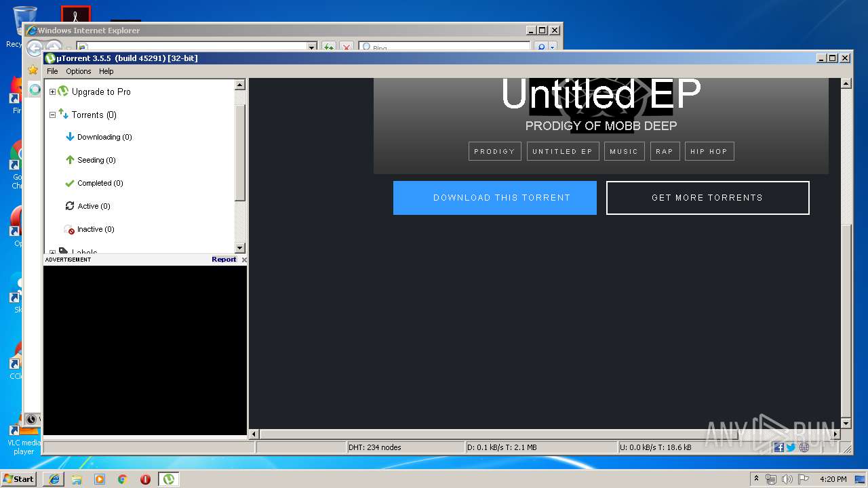Click the sidebar vertical scrollbar thumb

coord(240,152)
